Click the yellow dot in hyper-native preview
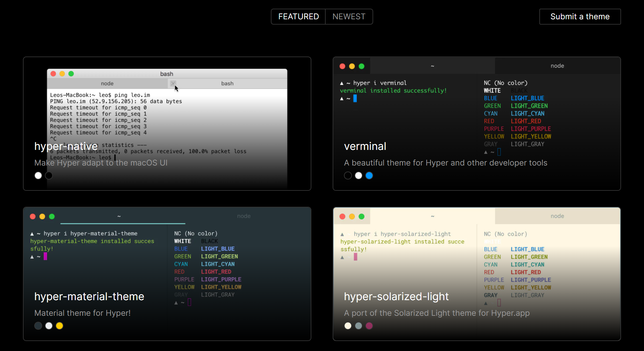 (x=62, y=74)
